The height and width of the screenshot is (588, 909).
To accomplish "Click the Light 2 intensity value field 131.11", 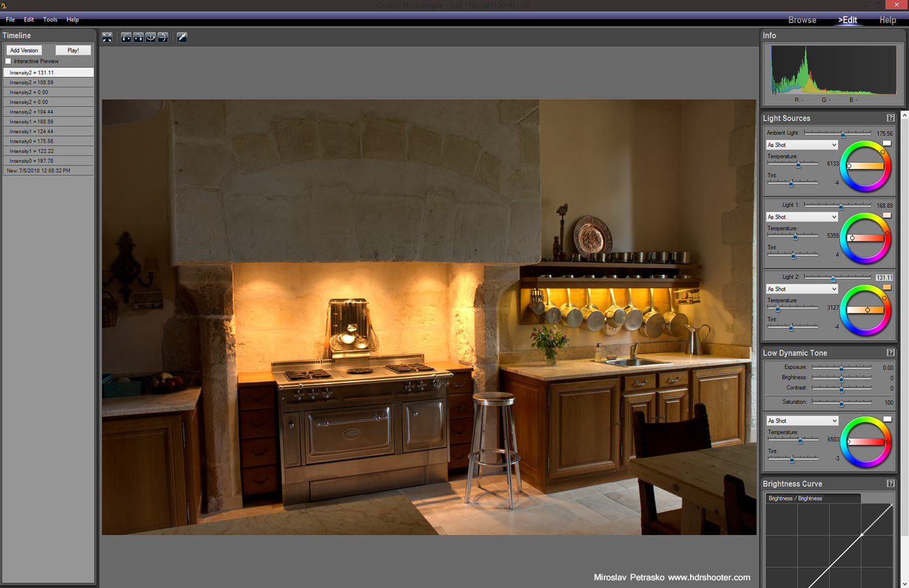I will [884, 278].
